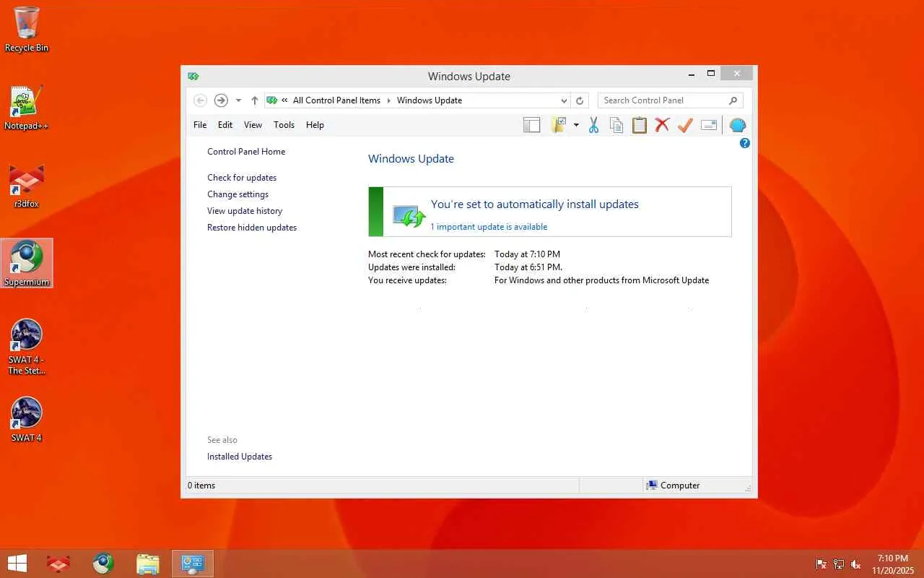Image resolution: width=924 pixels, height=578 pixels.
Task: Open Action Center flag in system tray
Action: pos(821,564)
